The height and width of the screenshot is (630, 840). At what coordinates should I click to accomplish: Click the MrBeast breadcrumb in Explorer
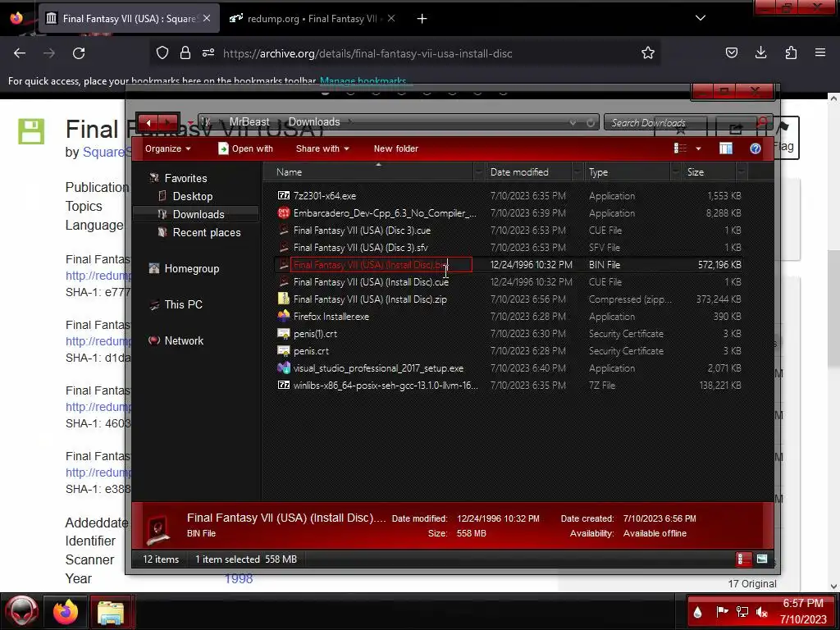pos(249,122)
